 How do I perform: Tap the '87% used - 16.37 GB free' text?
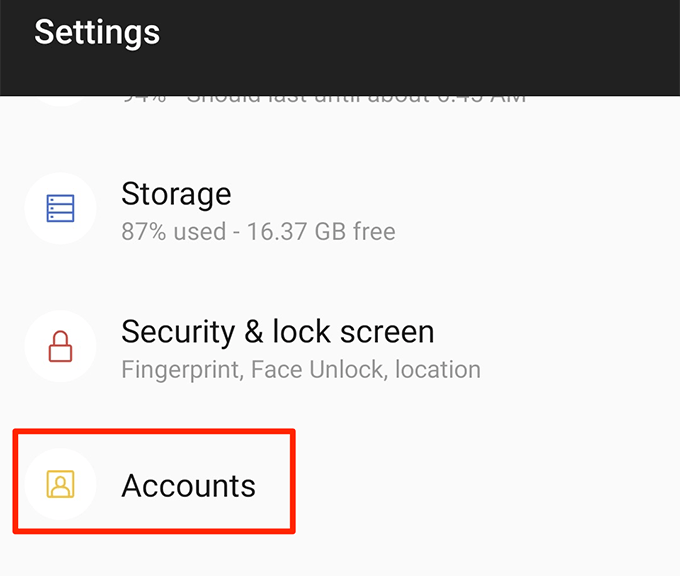[258, 232]
